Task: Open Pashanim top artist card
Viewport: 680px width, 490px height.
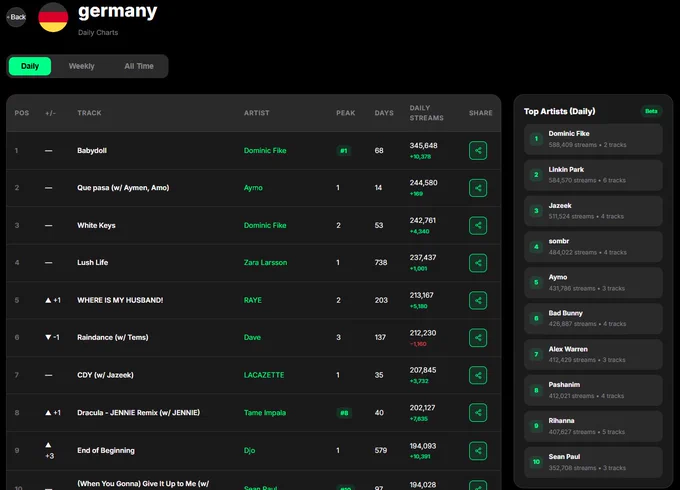Action: pyautogui.click(x=593, y=390)
